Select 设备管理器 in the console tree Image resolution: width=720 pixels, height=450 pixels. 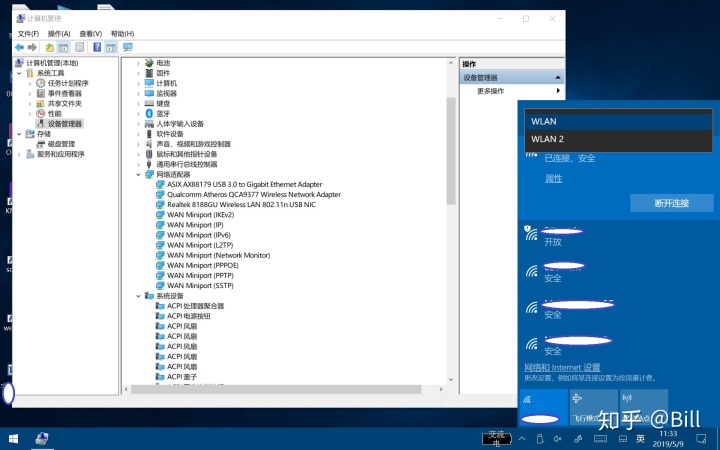pos(65,124)
